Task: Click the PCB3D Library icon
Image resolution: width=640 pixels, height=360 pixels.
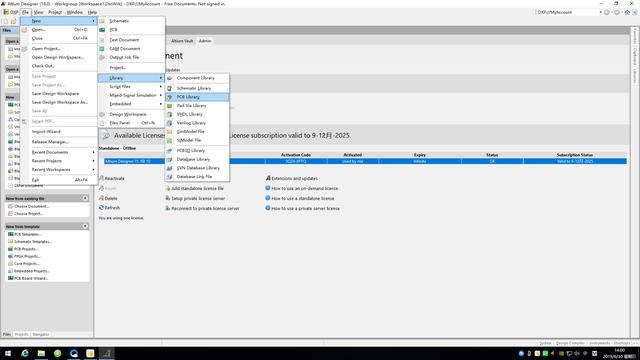Action: pos(169,151)
